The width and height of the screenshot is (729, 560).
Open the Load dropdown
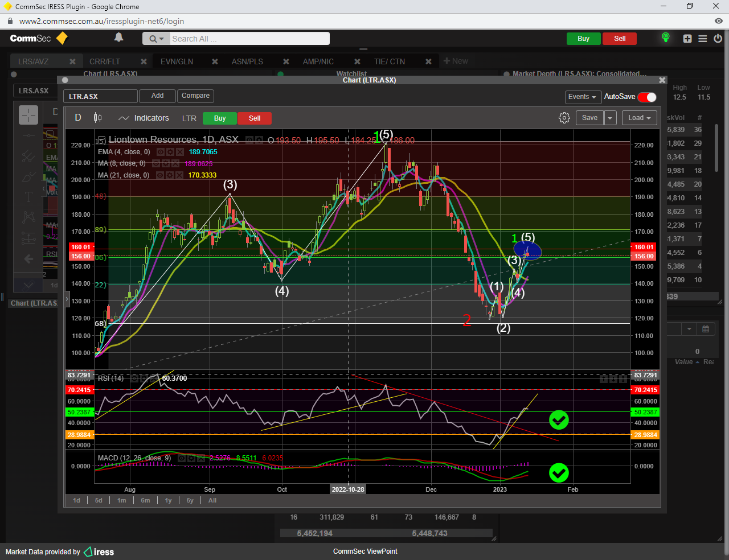coord(640,118)
